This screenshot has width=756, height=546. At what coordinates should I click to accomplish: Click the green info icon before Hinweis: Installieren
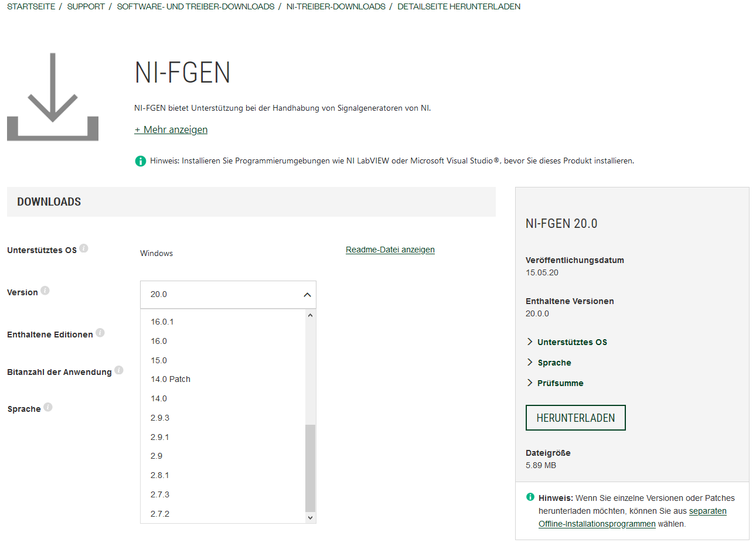point(141,161)
